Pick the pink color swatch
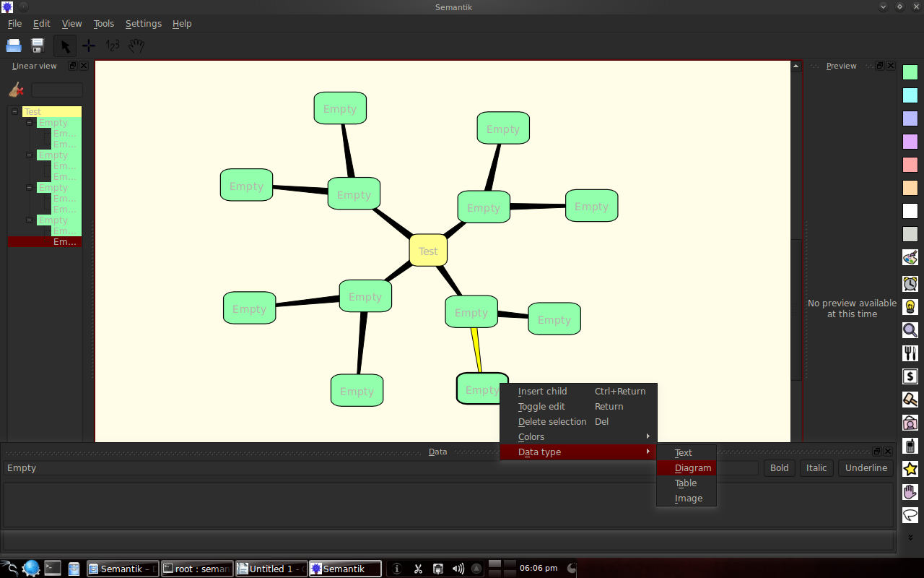The image size is (924, 578). tap(910, 165)
